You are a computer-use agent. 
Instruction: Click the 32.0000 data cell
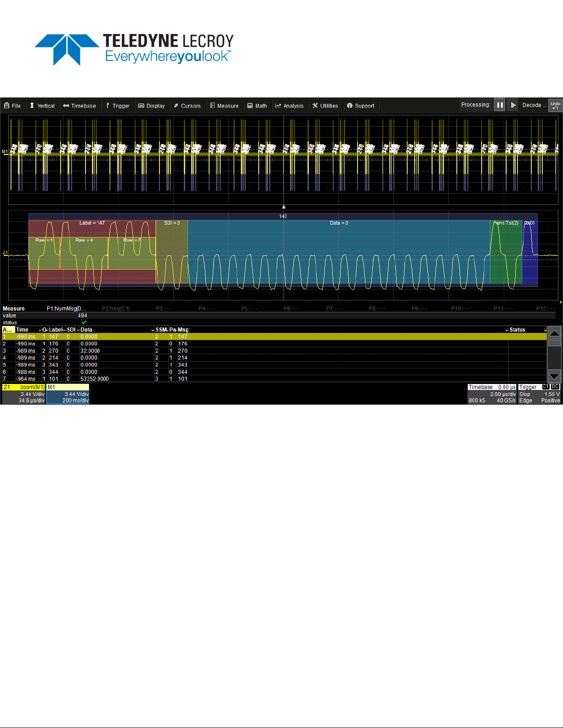[x=90, y=351]
